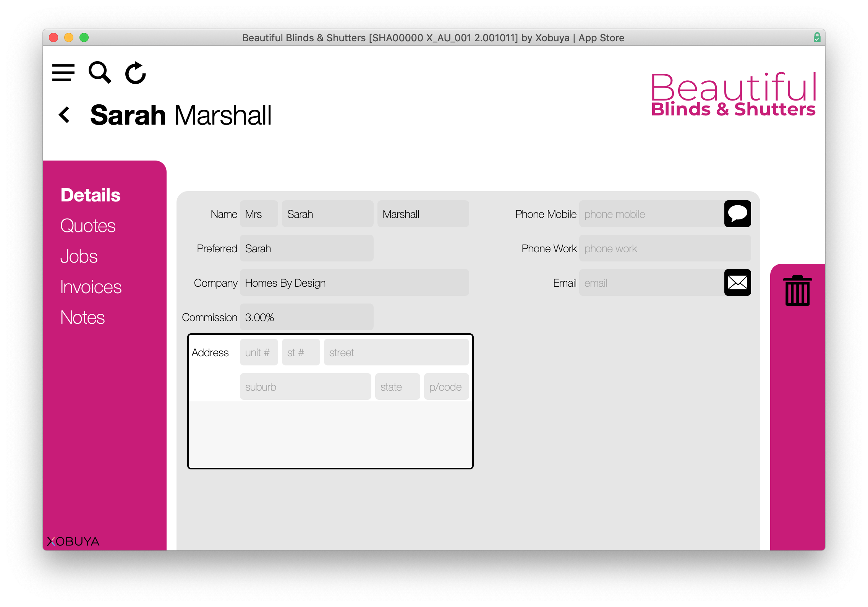The image size is (868, 607).
Task: Click the Sarah Marshall heading
Action: 181,115
